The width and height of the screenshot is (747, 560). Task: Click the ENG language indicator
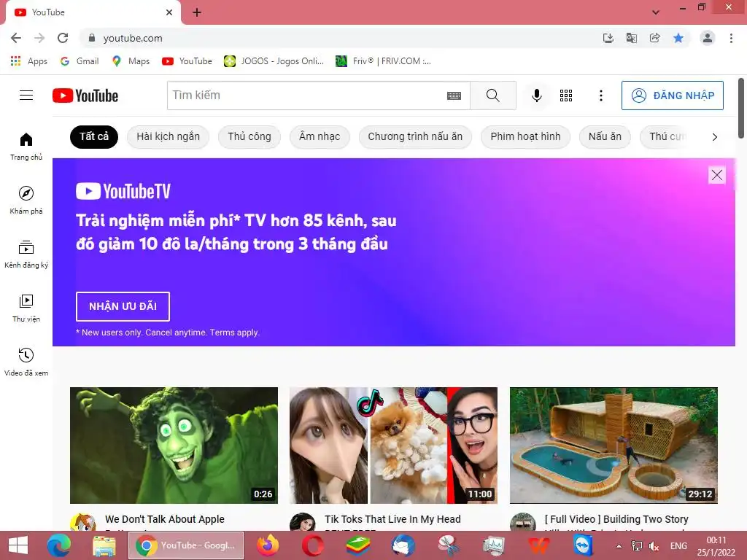point(678,546)
